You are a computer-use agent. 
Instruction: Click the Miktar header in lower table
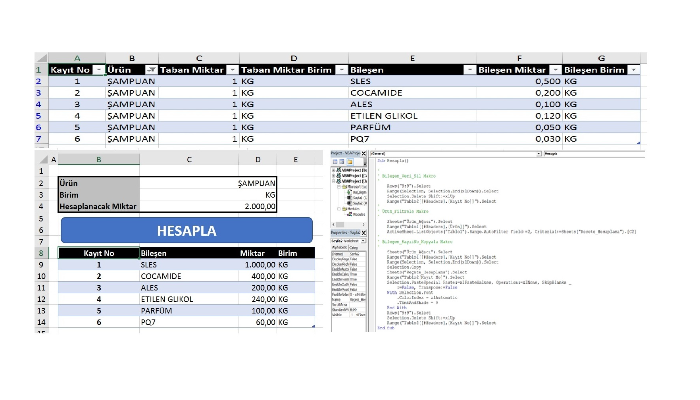(x=258, y=253)
